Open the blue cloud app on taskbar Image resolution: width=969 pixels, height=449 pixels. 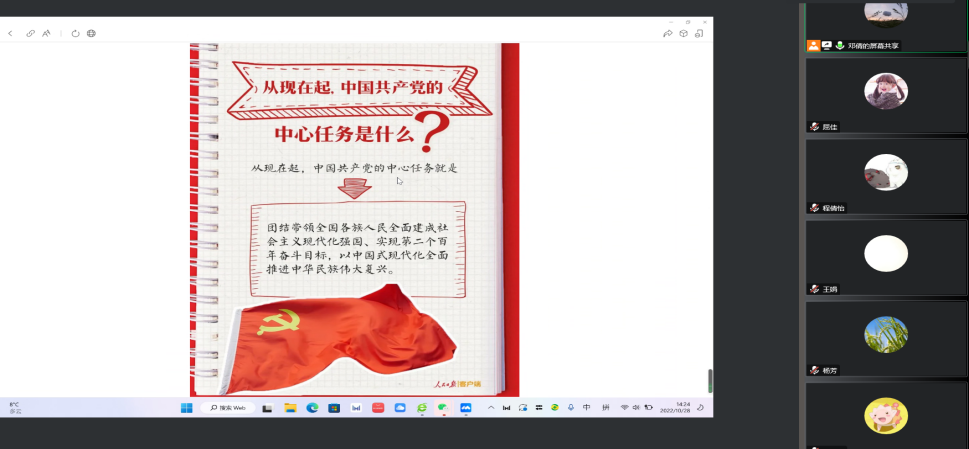pyautogui.click(x=400, y=408)
